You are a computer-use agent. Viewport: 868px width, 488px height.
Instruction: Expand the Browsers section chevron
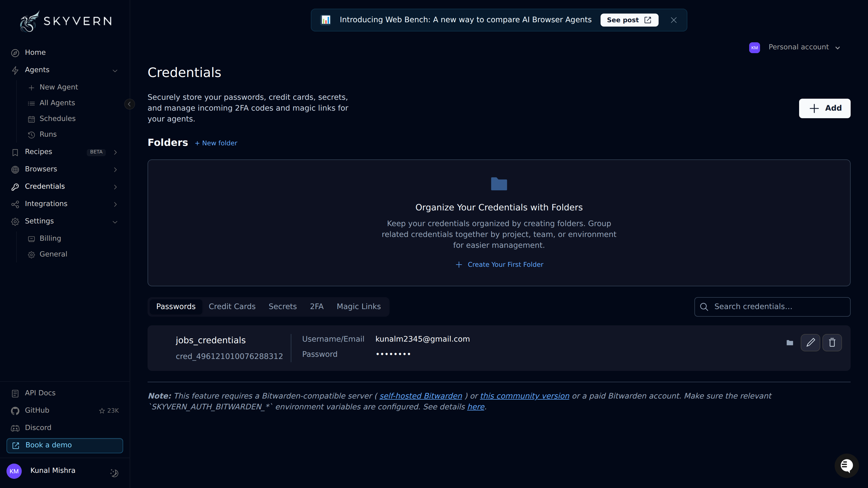click(115, 170)
